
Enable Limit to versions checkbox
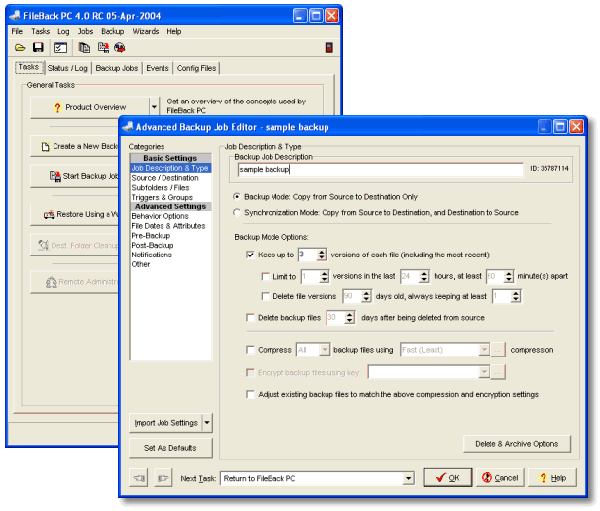(265, 276)
